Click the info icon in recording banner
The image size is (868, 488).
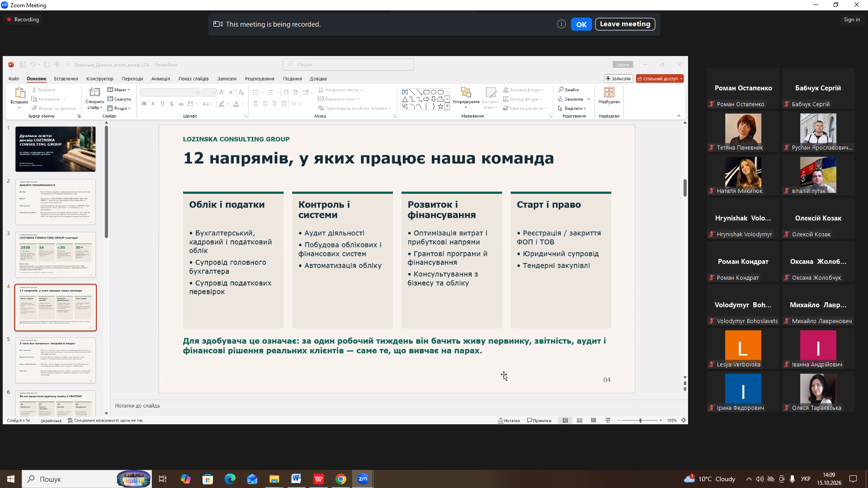[561, 24]
